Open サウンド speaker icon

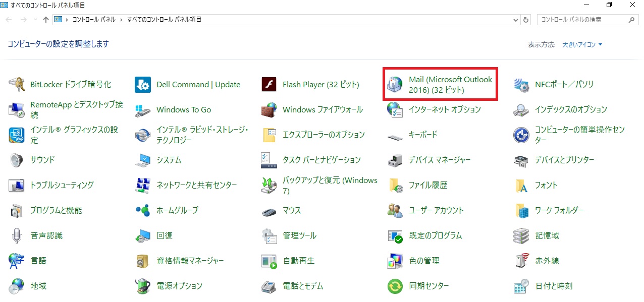tap(17, 160)
